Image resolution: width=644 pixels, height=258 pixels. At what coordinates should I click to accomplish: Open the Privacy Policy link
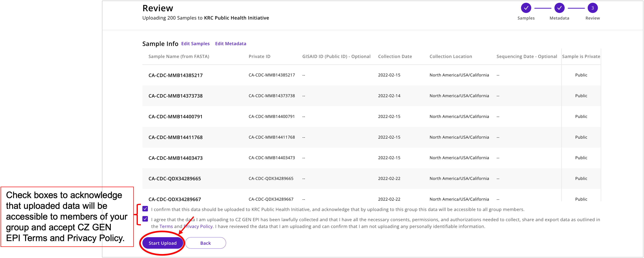pos(198,226)
